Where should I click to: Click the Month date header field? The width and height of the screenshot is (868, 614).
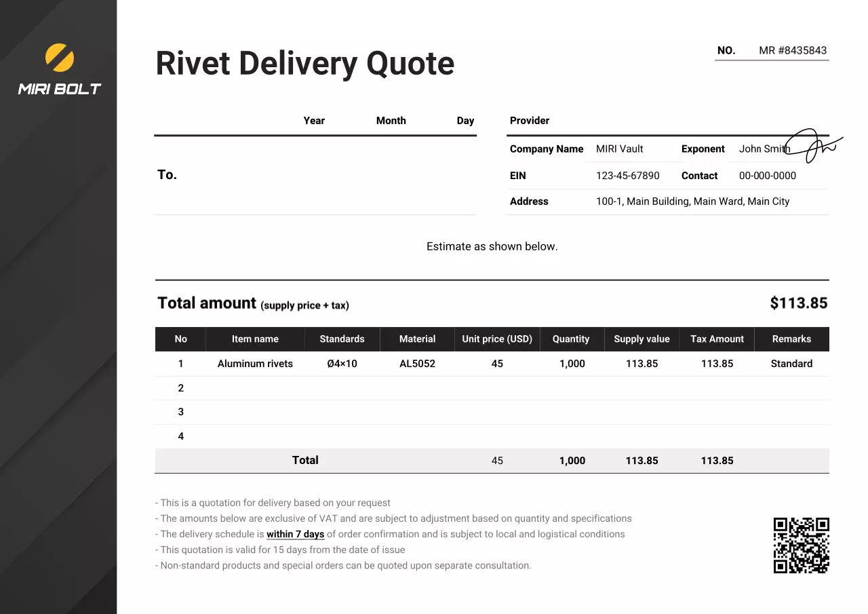click(x=391, y=121)
